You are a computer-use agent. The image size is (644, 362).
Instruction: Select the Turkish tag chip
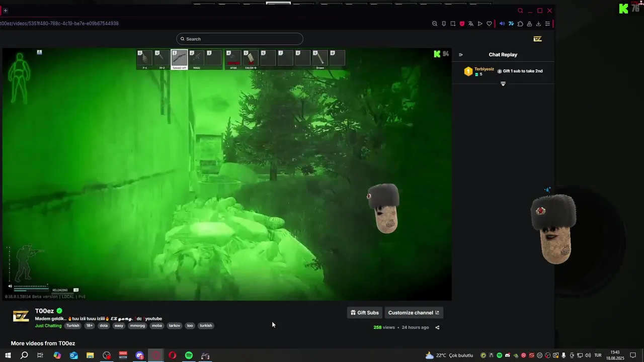pyautogui.click(x=73, y=326)
